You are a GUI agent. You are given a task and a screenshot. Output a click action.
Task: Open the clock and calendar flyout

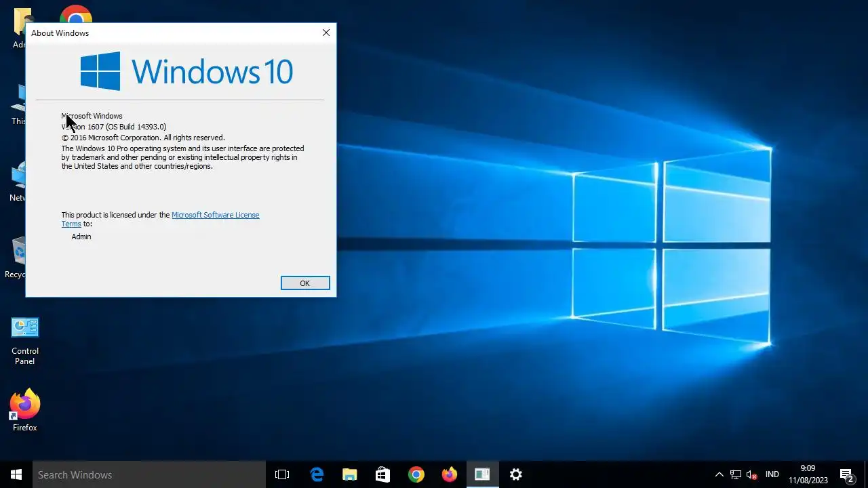[808, 474]
